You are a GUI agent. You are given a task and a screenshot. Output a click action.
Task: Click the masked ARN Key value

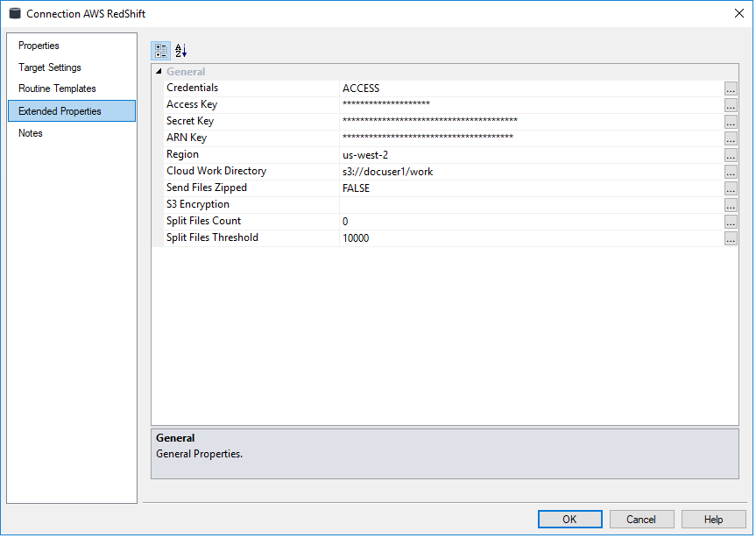click(532, 138)
